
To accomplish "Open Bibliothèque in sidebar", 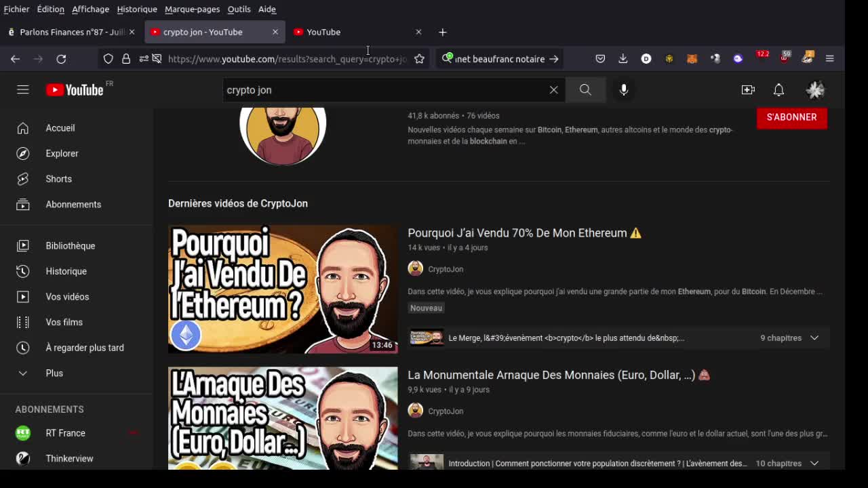I will click(77, 246).
